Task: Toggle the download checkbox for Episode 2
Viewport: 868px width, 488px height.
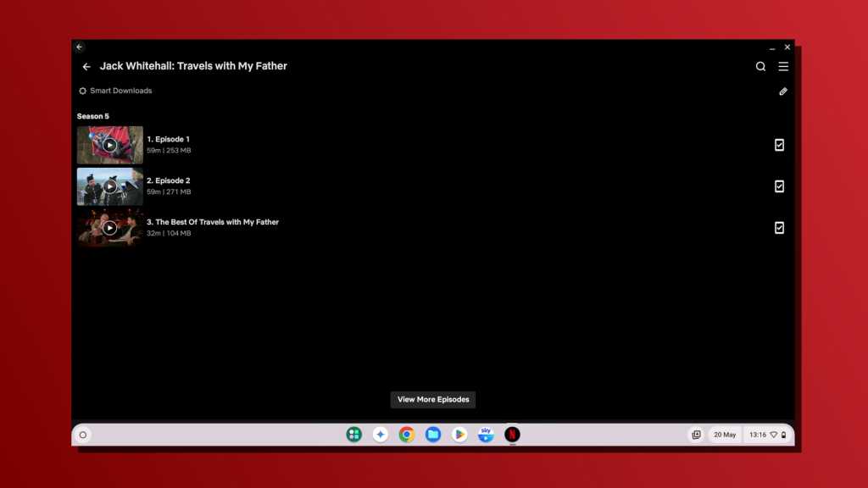Action: [x=779, y=186]
